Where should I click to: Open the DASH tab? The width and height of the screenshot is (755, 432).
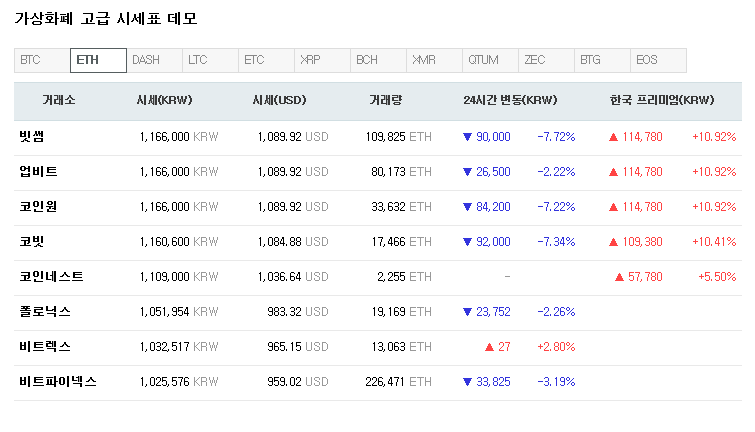[x=154, y=61]
